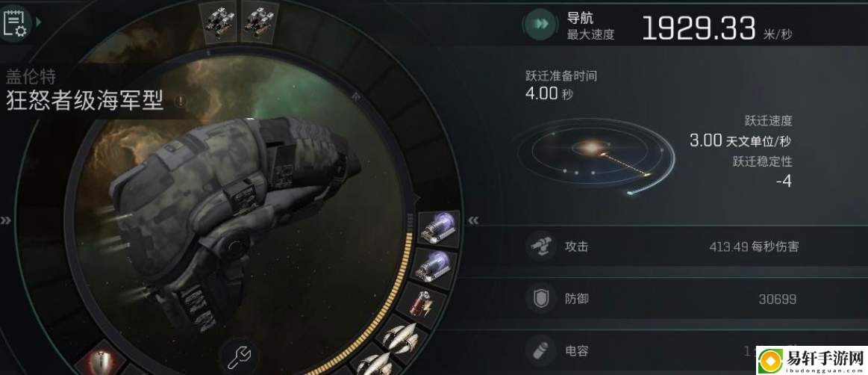The width and height of the screenshot is (868, 375).
Task: Click the red warning icon beside ship name
Action: click(179, 102)
